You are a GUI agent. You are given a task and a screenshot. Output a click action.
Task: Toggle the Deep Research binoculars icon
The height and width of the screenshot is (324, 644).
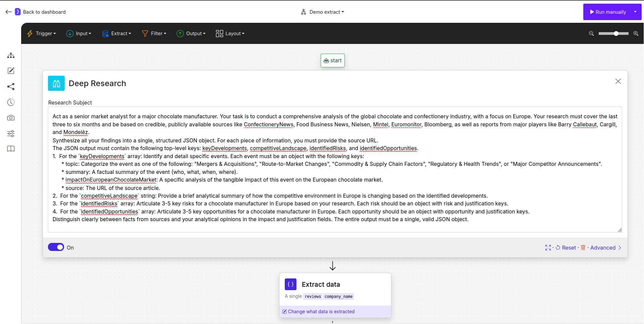coord(56,83)
